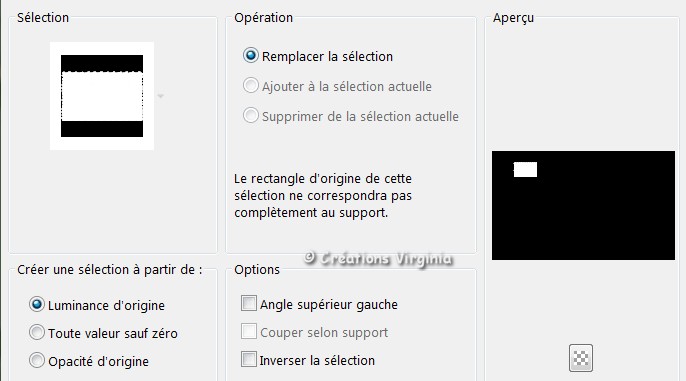Open the selection dropdown arrow beside thumbnail

(161, 96)
